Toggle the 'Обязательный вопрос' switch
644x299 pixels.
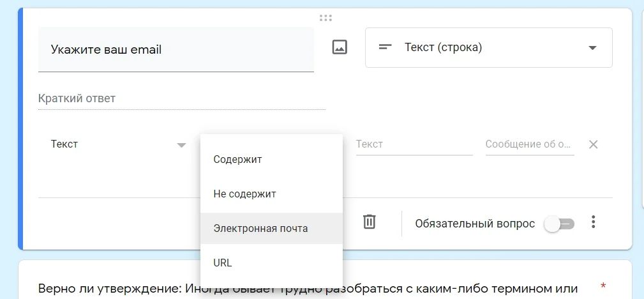(x=559, y=224)
